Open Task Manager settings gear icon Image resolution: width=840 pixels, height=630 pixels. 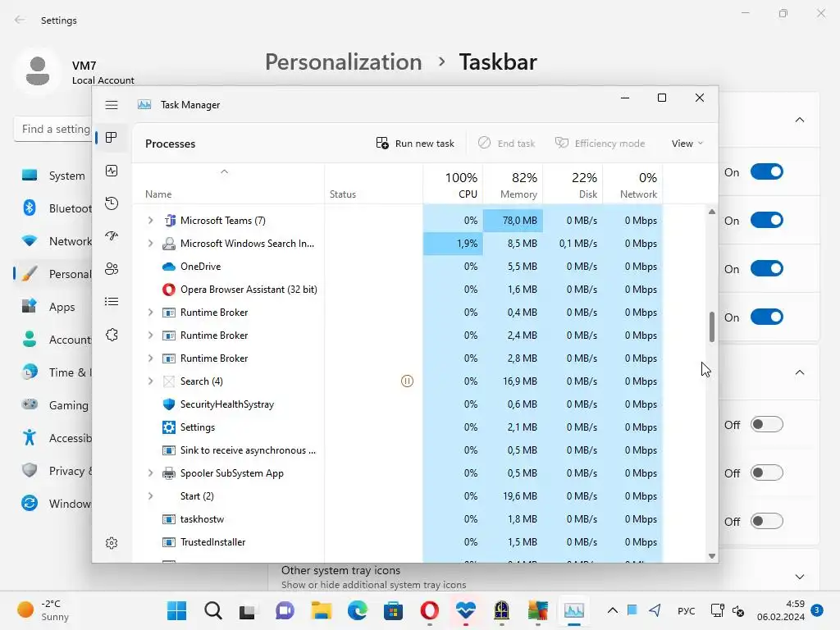(x=112, y=543)
